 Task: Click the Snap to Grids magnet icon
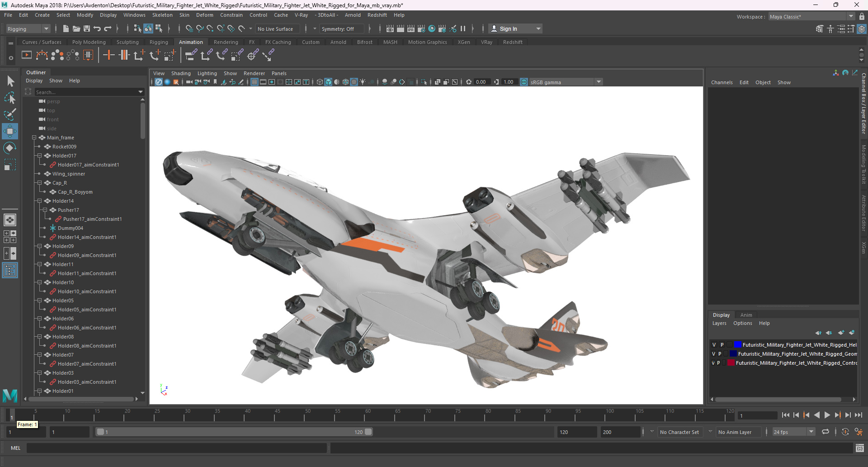point(189,29)
